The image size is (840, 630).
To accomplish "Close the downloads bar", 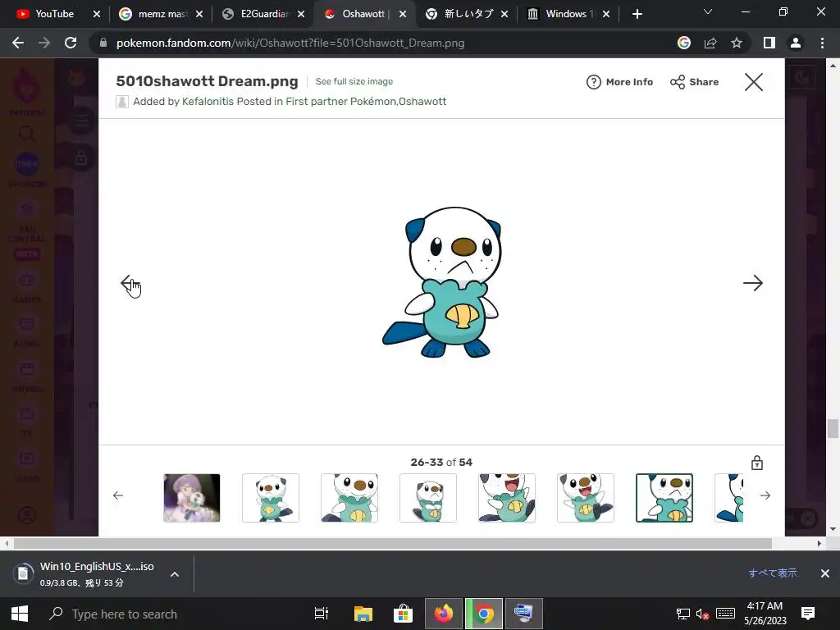I will 825,573.
